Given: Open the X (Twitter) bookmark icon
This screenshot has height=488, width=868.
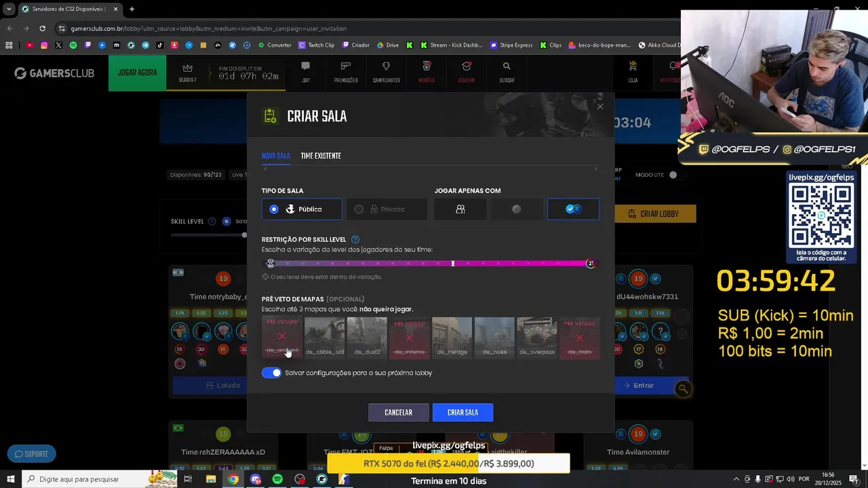Looking at the screenshot, I should pyautogui.click(x=59, y=45).
